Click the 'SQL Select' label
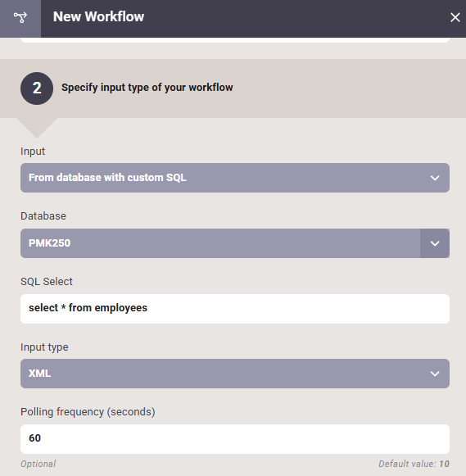Viewport: 466px width, 476px height. (47, 281)
